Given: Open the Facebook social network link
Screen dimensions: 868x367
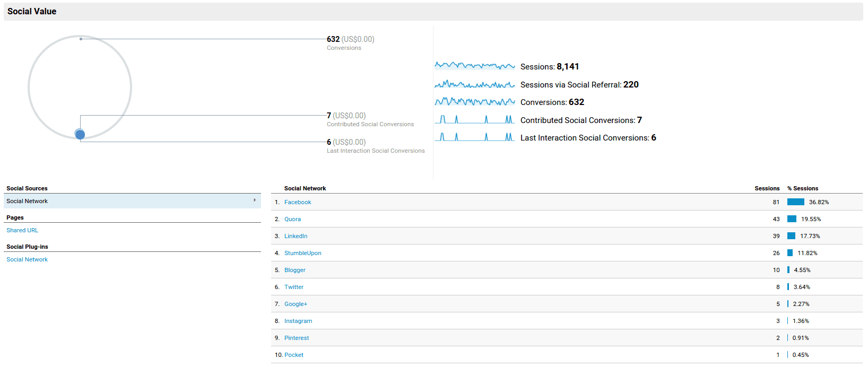Looking at the screenshot, I should tap(298, 202).
